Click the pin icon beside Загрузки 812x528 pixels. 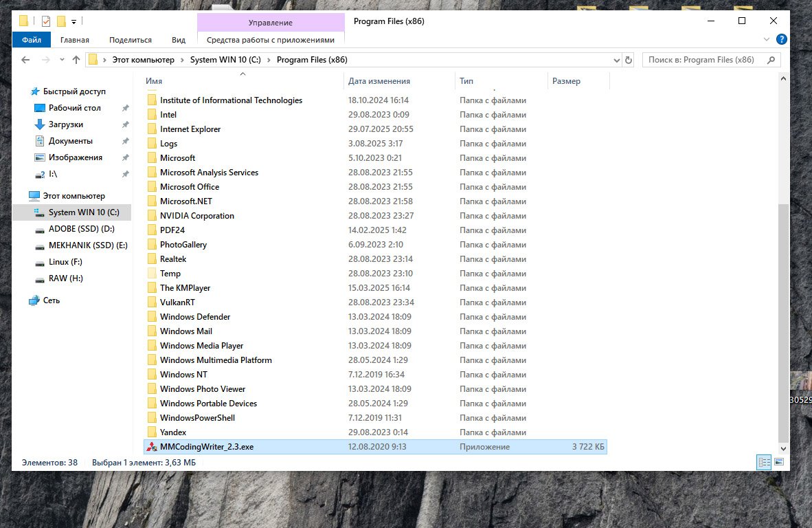[x=125, y=124]
